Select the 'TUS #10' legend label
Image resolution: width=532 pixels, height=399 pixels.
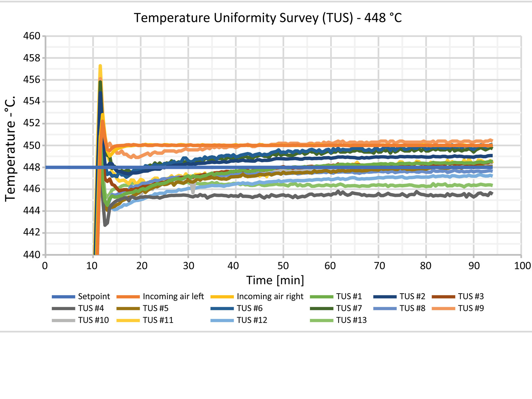93,320
